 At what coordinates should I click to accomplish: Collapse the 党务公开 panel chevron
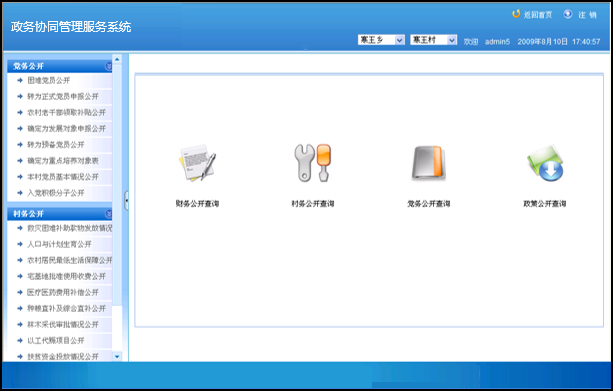tap(108, 66)
